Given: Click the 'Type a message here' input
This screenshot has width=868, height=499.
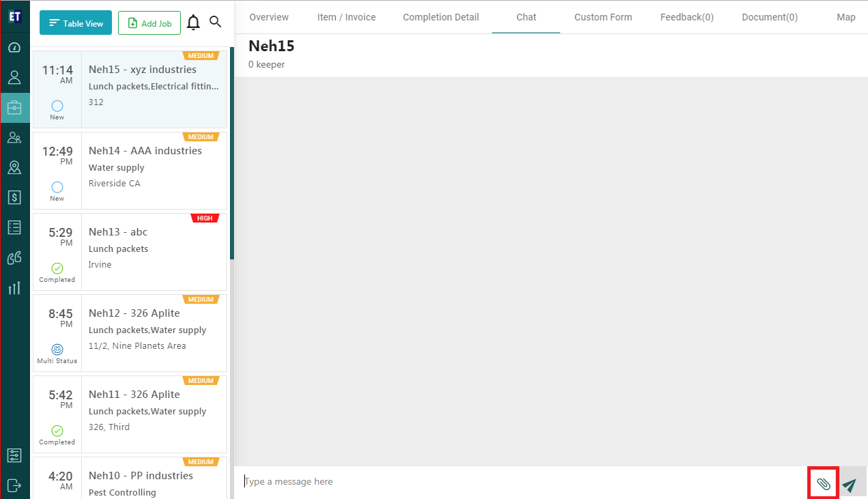Looking at the screenshot, I should pos(522,482).
